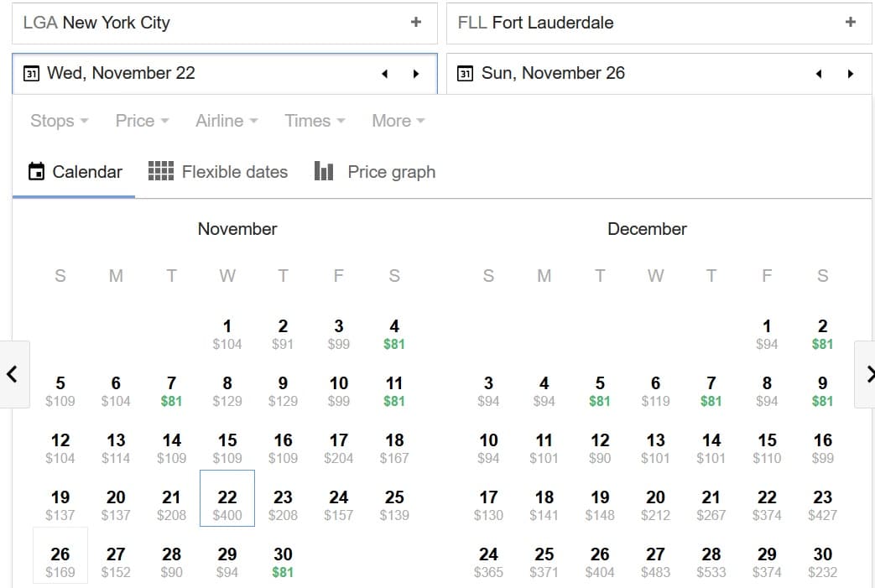Click the previous-day arrow on the departure date
Screen dimensions: 875x588
[384, 74]
